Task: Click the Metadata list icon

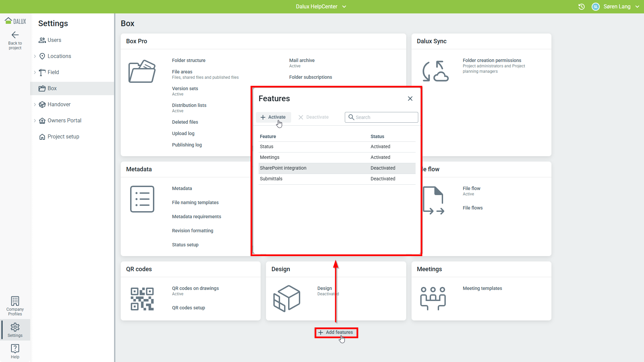Action: coord(142,199)
